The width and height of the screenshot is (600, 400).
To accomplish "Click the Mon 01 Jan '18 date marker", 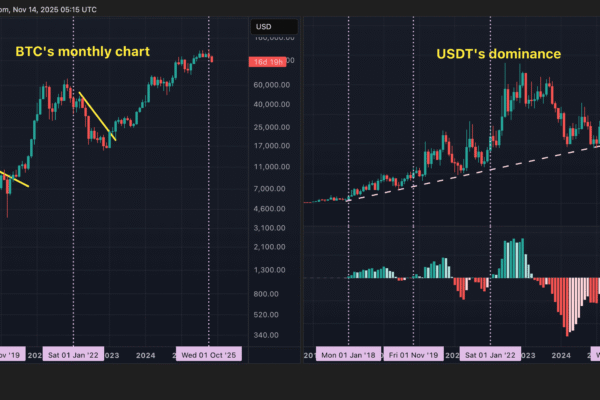I will click(x=348, y=355).
